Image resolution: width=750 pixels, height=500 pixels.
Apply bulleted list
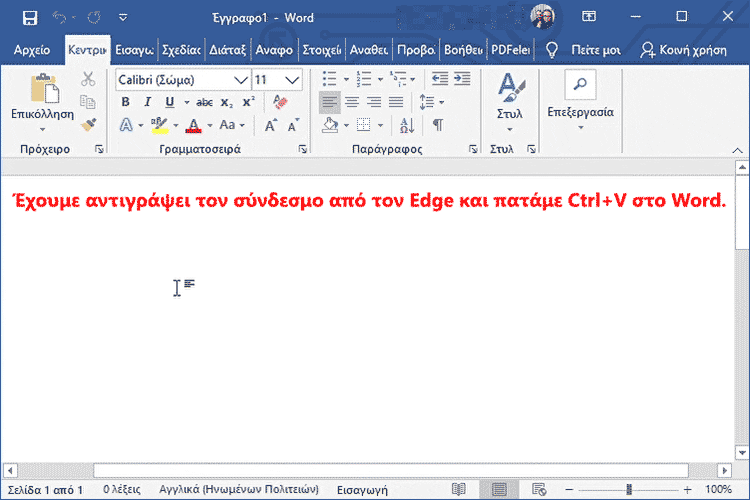(x=330, y=79)
